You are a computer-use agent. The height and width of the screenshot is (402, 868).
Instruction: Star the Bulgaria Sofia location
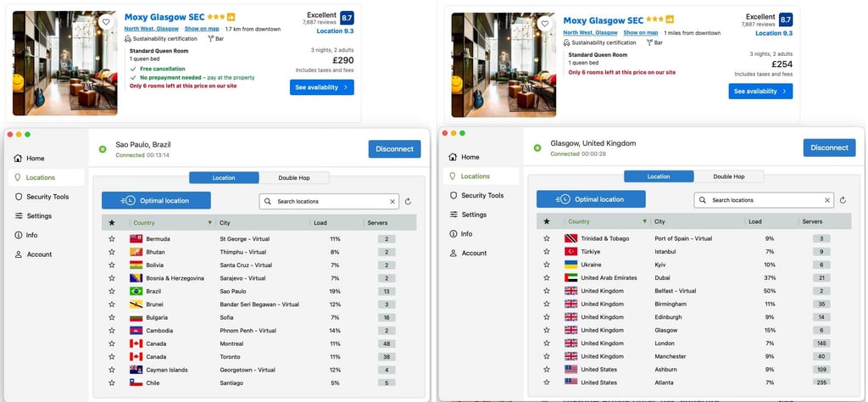click(112, 317)
